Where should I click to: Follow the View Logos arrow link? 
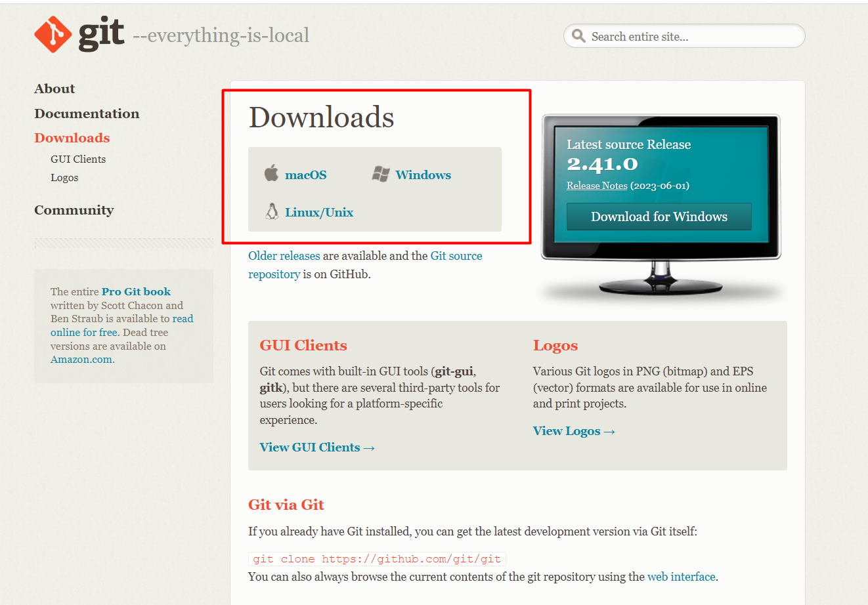[x=574, y=431]
